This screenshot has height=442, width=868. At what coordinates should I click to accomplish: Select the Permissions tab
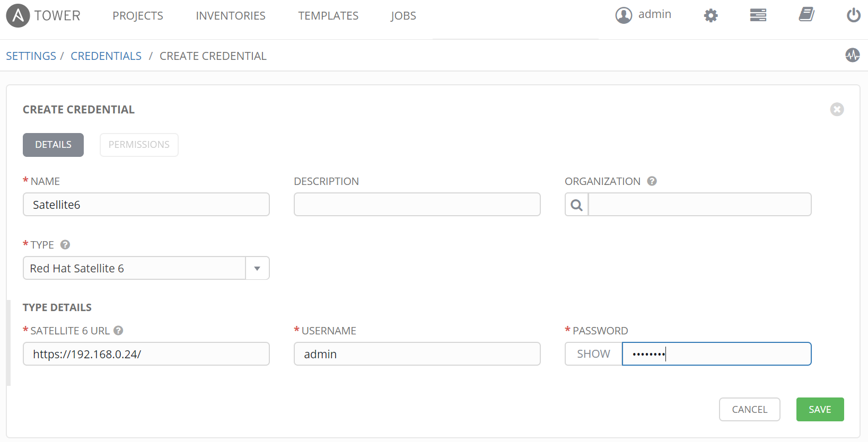tap(139, 145)
